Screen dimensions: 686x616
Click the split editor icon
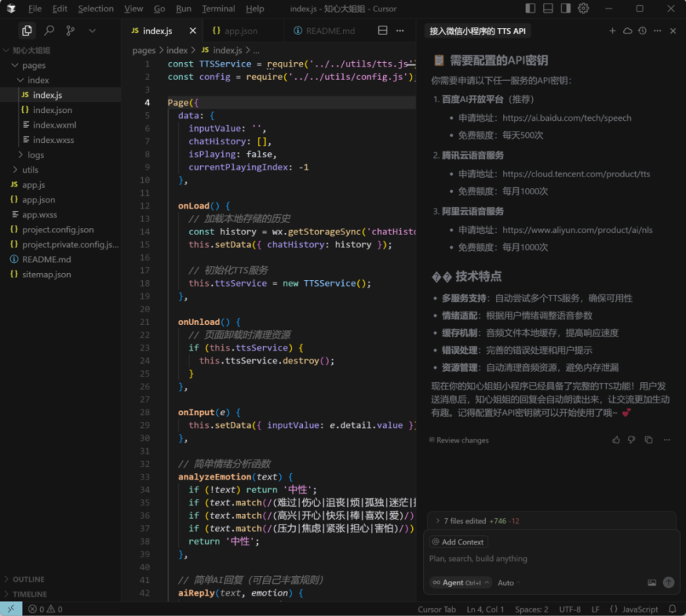[382, 31]
